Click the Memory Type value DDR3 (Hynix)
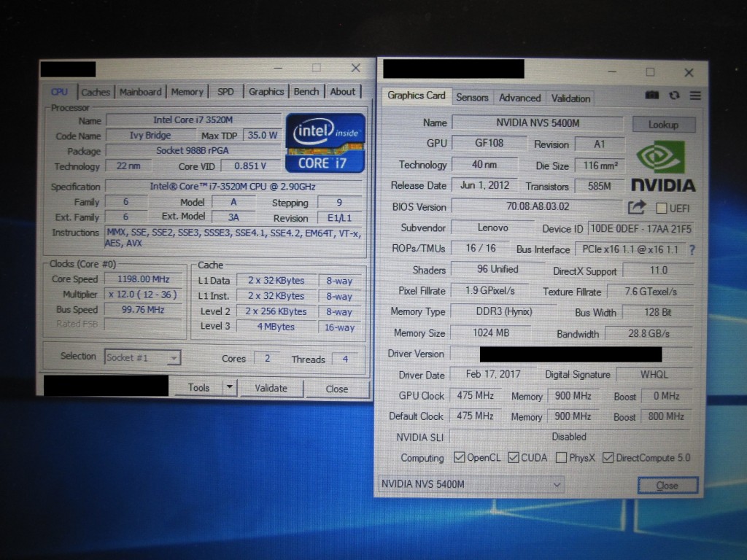This screenshot has width=747, height=560. (504, 312)
